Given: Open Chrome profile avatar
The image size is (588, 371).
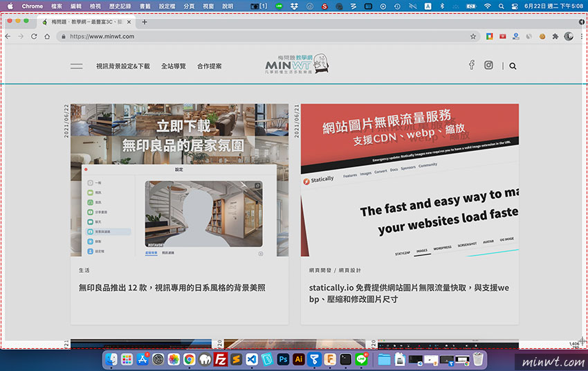Looking at the screenshot, I should (x=569, y=36).
